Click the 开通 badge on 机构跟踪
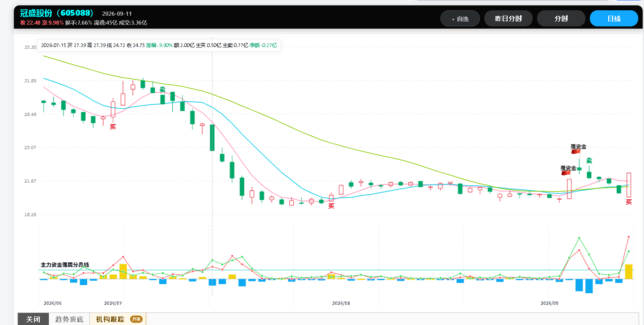 coord(136,319)
